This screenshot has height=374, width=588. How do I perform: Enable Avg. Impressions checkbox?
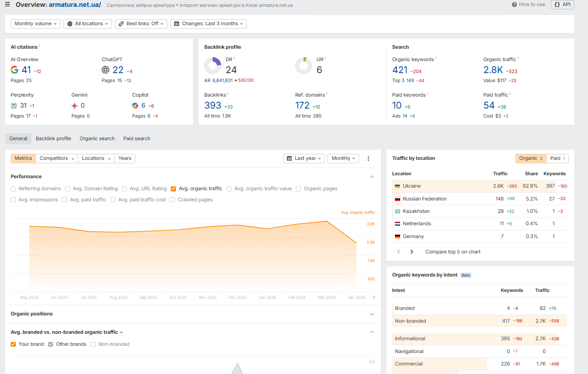click(x=13, y=200)
